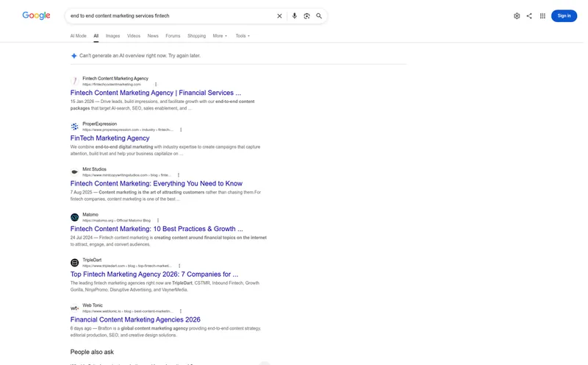Open more options for ProperExpression result

181,130
